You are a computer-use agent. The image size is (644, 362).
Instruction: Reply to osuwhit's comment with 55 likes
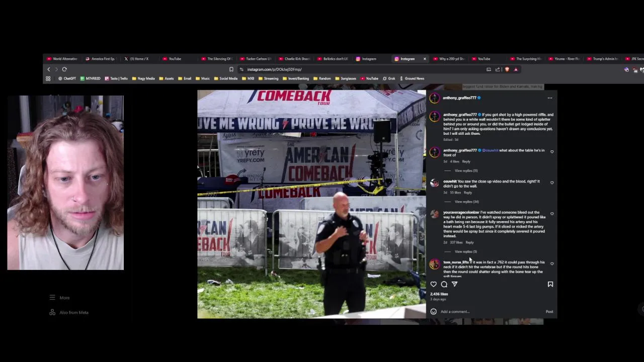coord(467,193)
